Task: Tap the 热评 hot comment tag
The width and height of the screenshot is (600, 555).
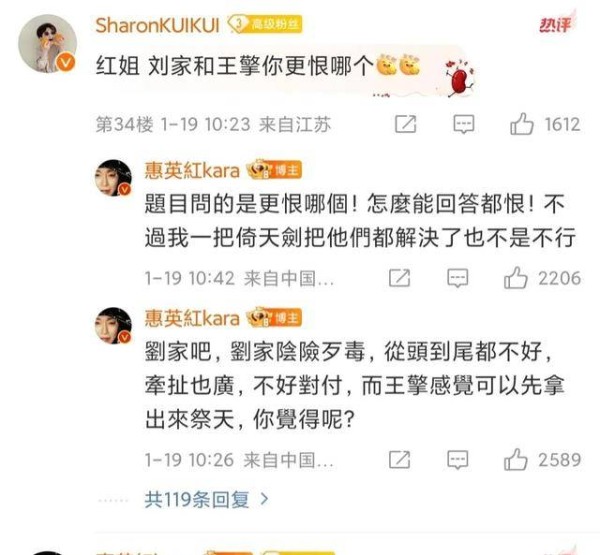Action: coord(557,24)
